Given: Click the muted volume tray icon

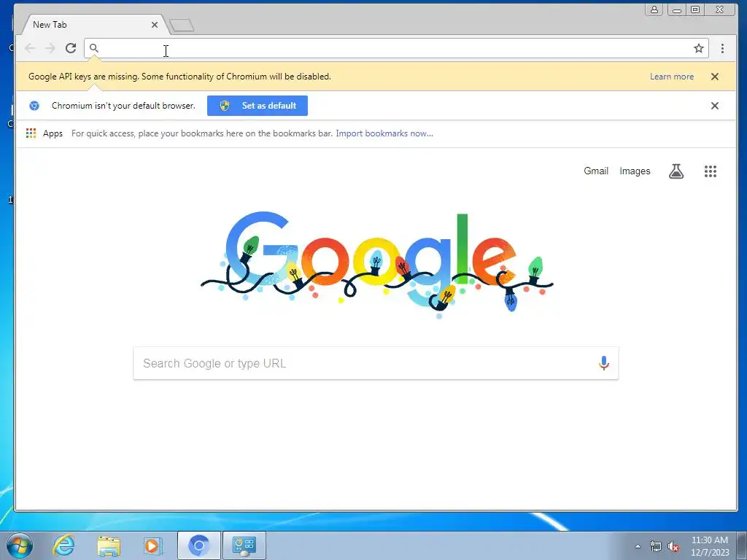Looking at the screenshot, I should pos(673,546).
